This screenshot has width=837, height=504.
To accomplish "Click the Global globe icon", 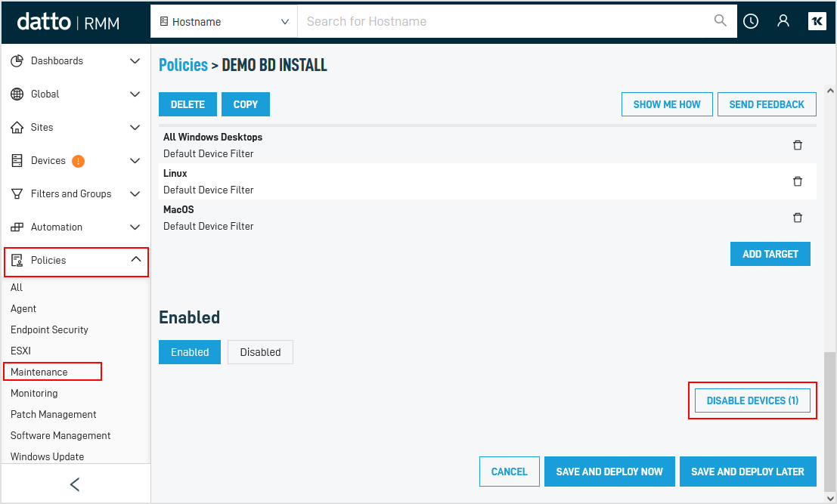I will [x=17, y=94].
